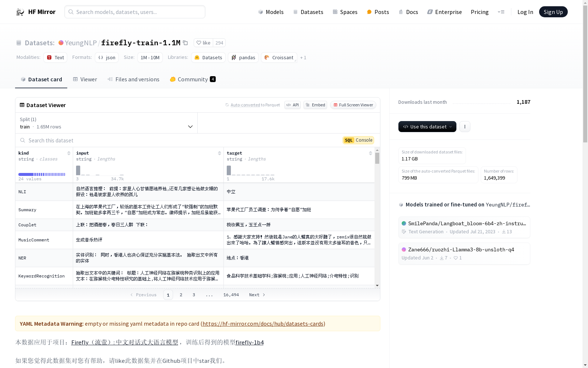
Task: Open the datasets-cards documentation link
Action: coord(263,324)
